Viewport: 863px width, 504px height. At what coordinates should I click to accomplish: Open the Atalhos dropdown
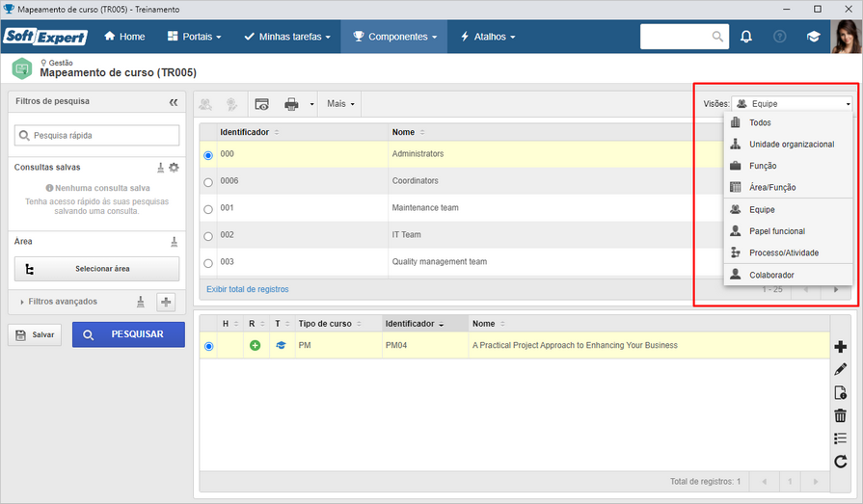click(x=488, y=37)
